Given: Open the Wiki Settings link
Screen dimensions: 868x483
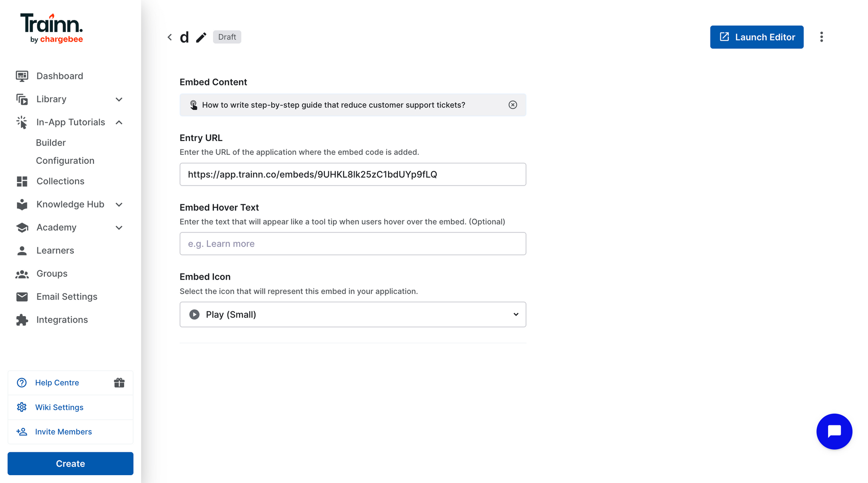Looking at the screenshot, I should 59,407.
